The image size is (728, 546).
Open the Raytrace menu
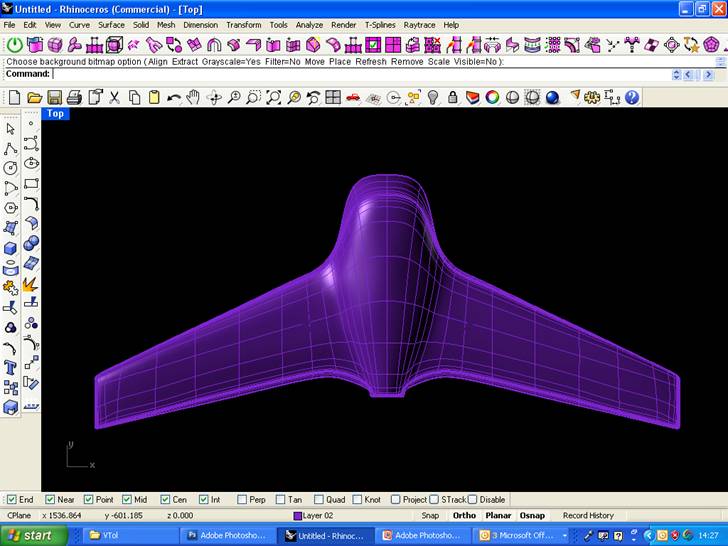[419, 25]
